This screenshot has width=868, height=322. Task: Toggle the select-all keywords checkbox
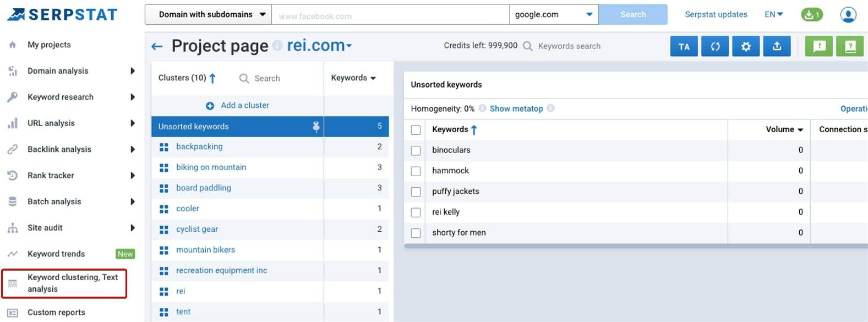click(416, 130)
